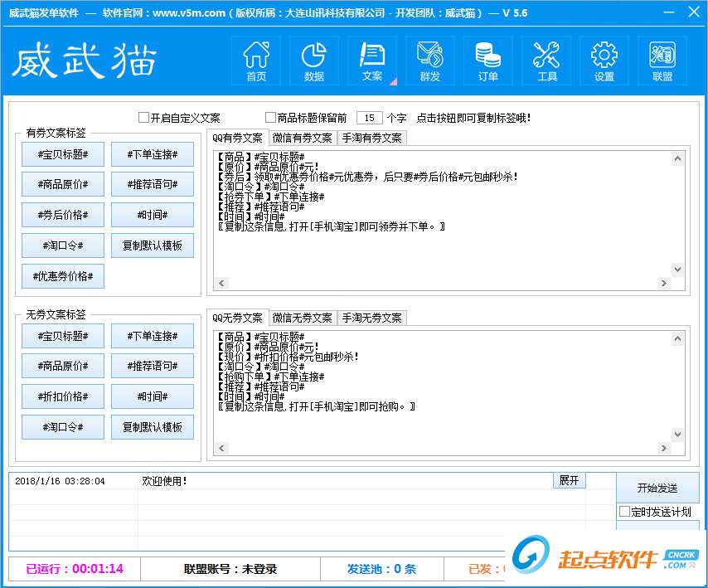Open the 数据 pie chart icon
708x588 pixels.
(314, 61)
